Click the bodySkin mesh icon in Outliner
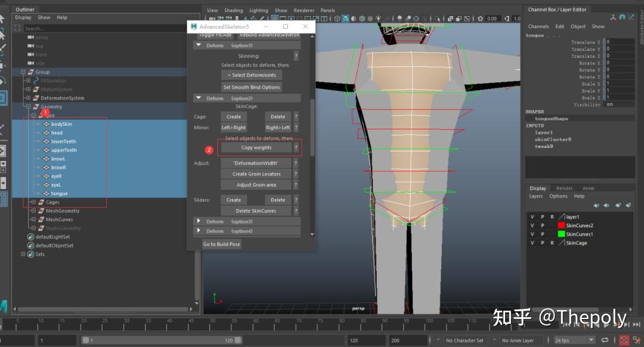 [46, 124]
